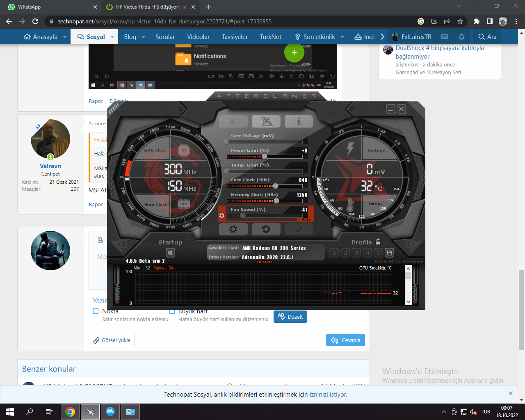The height and width of the screenshot is (420, 525).
Task: Open Chrome side panel icon
Action: click(x=489, y=21)
